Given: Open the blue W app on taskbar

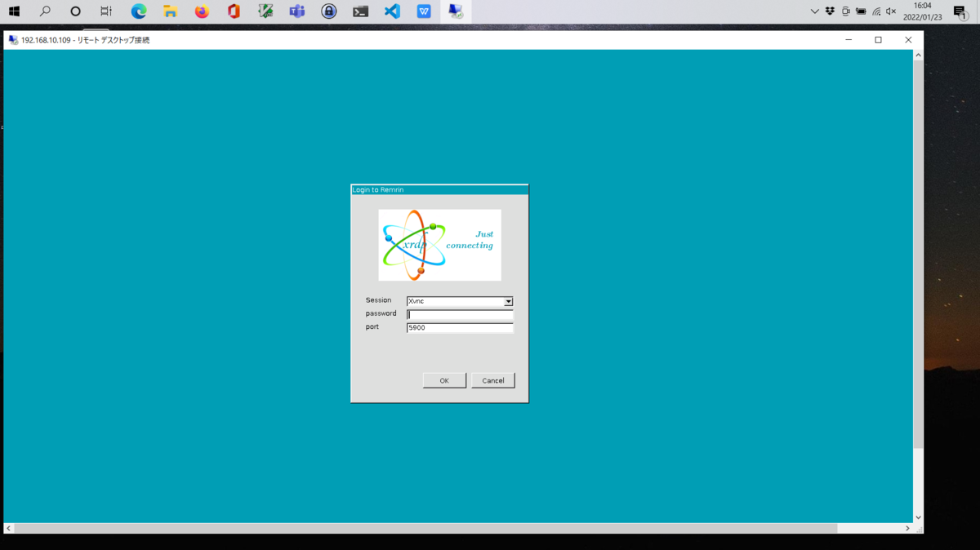Looking at the screenshot, I should [424, 11].
